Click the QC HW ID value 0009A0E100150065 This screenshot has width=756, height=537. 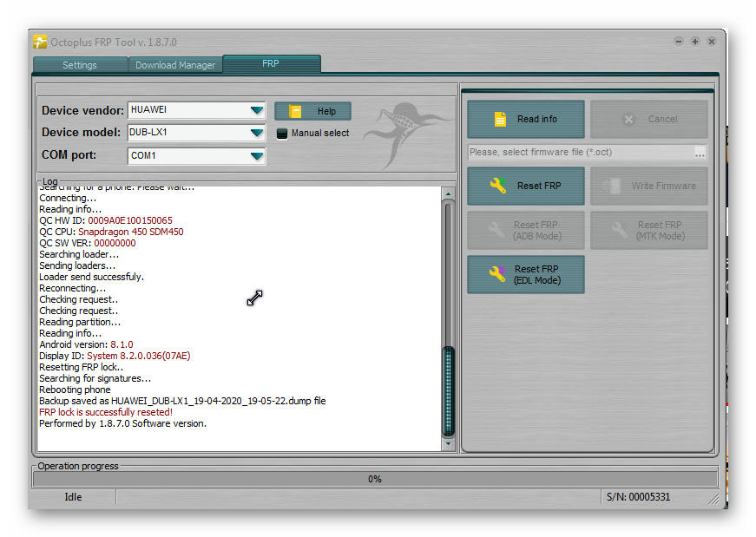click(x=130, y=220)
